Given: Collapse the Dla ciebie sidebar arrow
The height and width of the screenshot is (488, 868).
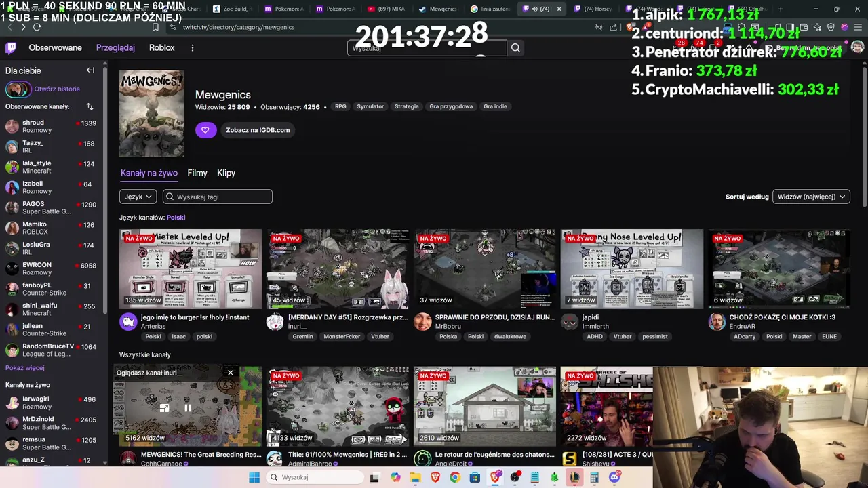Looking at the screenshot, I should [x=90, y=70].
